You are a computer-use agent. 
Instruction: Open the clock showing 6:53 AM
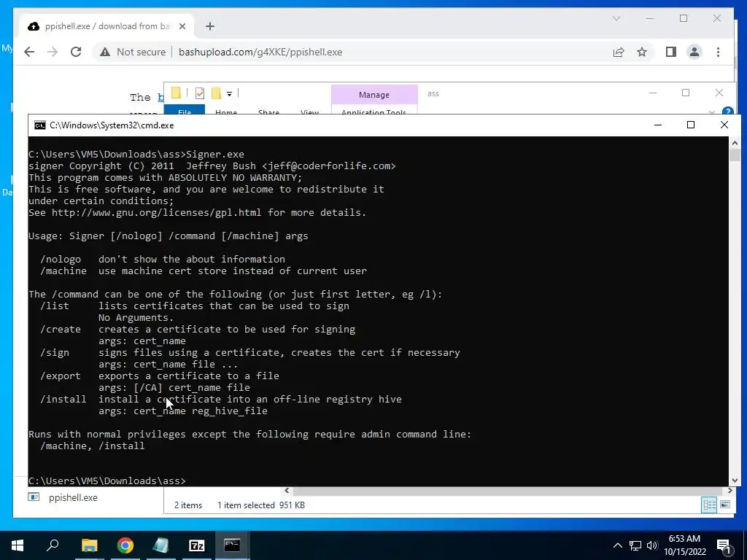(x=684, y=545)
